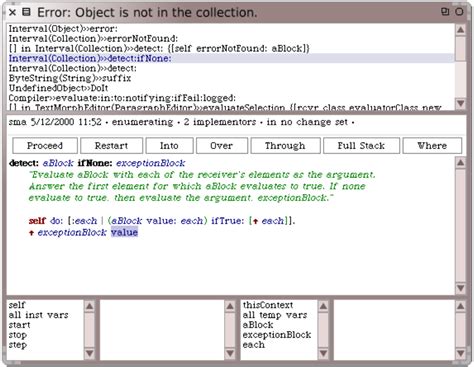Select 'each' temp variable
Screen dimensions: 474x367
(279, 345)
